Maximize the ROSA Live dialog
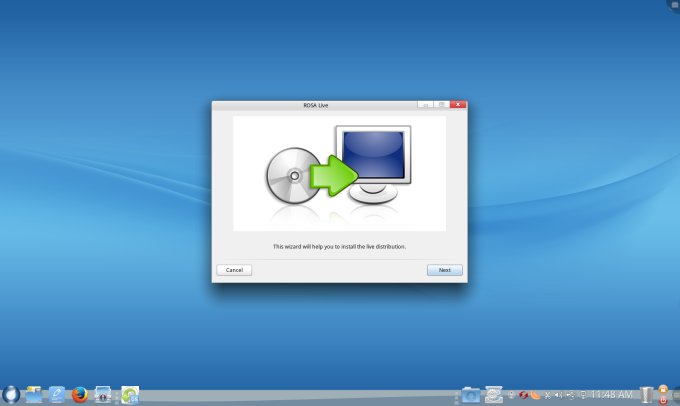The width and height of the screenshot is (680, 406). (x=441, y=105)
